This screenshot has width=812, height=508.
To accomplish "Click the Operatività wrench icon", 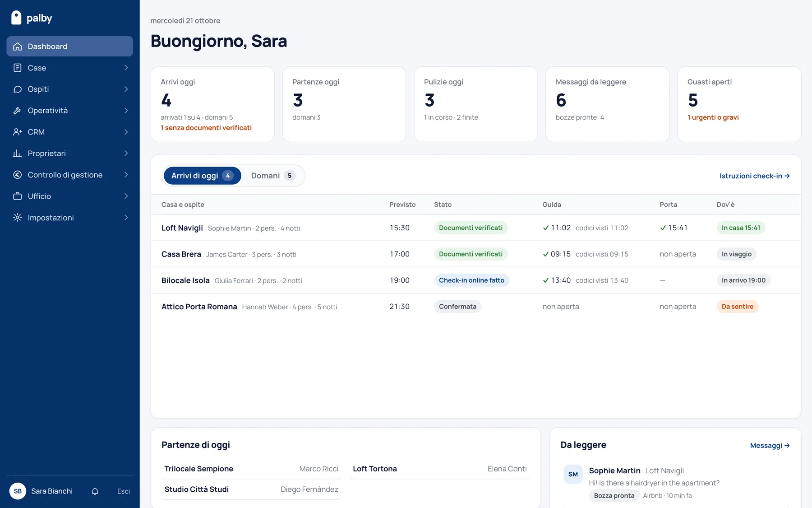I will [18, 111].
